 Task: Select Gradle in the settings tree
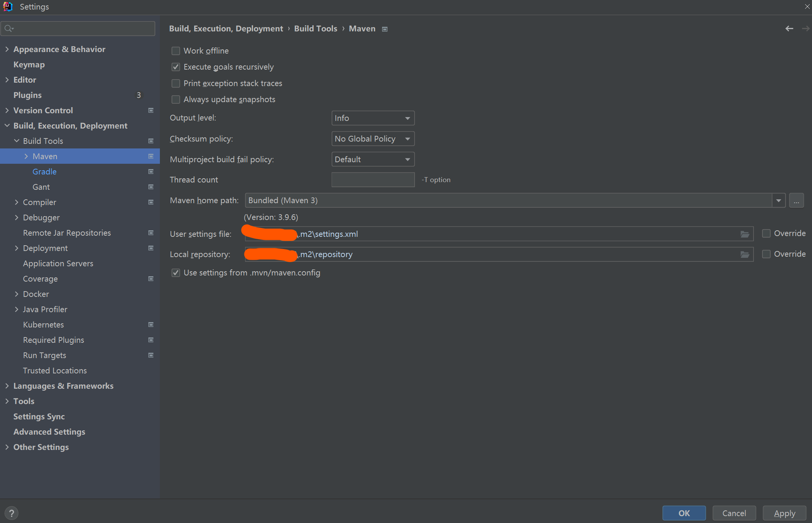coord(44,171)
